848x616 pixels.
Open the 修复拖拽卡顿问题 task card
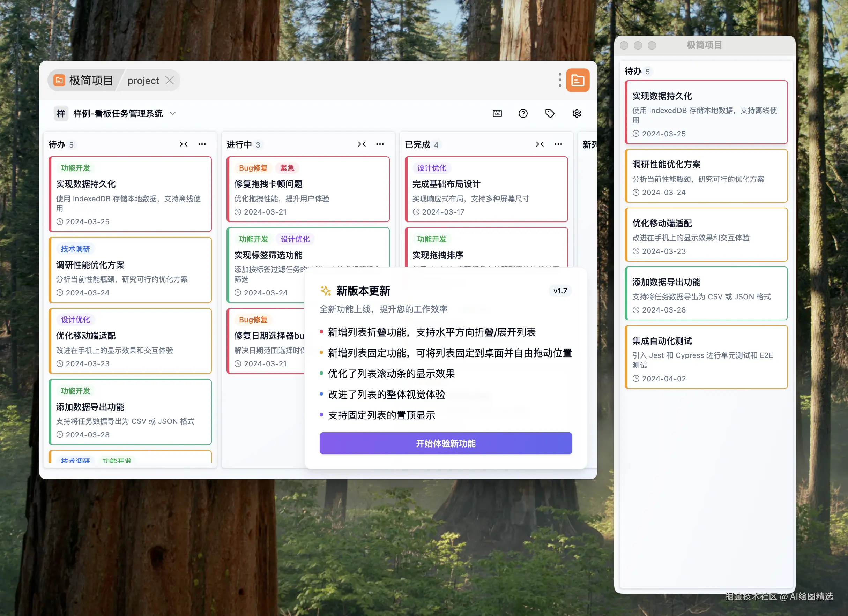308,189
